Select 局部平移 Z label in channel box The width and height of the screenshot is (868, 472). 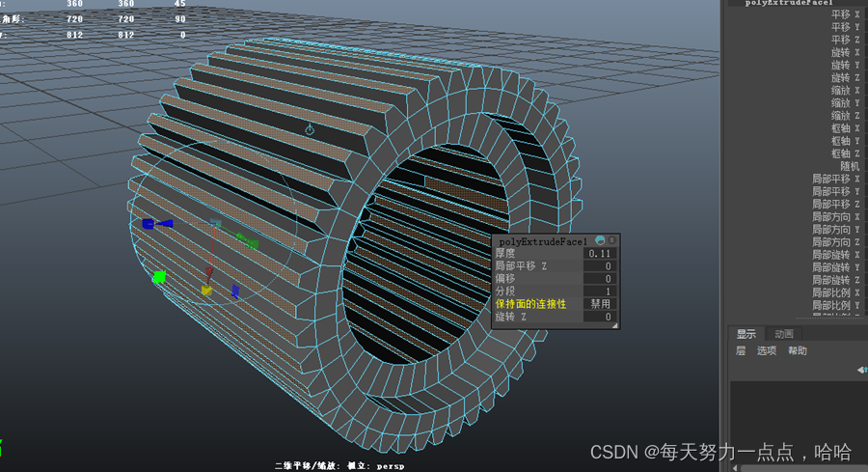836,205
